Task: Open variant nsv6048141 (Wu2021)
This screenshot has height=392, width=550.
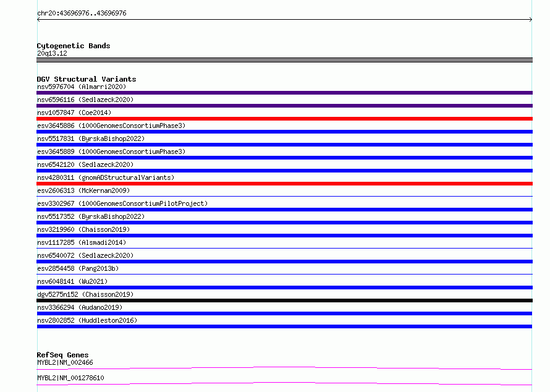Action: pyautogui.click(x=72, y=281)
